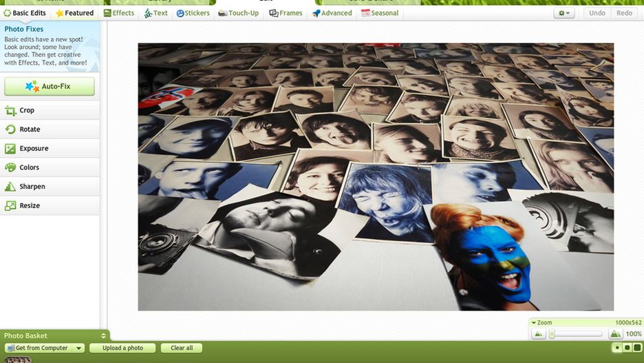Image resolution: width=644 pixels, height=363 pixels.
Task: Click the Seasonal calendar icon
Action: pyautogui.click(x=365, y=13)
